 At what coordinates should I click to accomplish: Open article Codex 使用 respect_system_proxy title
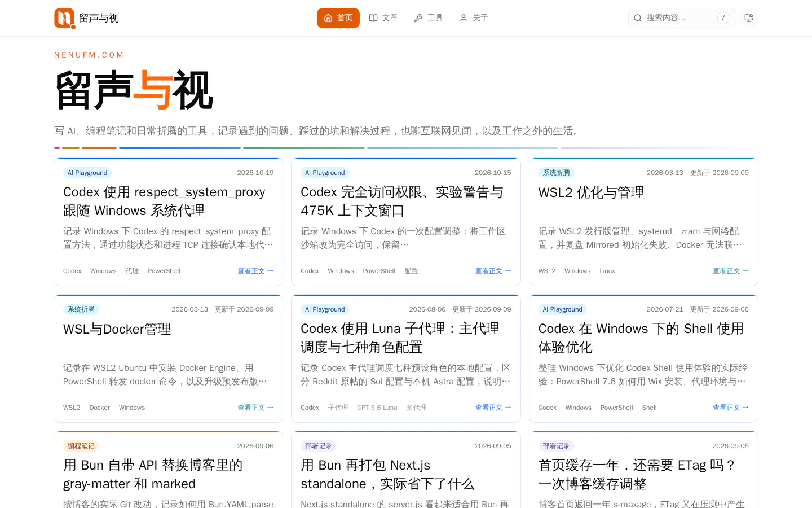coord(164,201)
